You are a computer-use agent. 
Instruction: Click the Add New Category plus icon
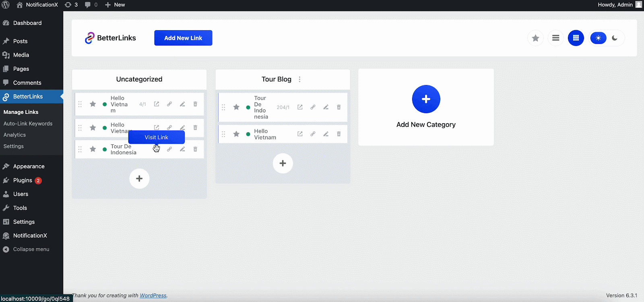coord(426,99)
